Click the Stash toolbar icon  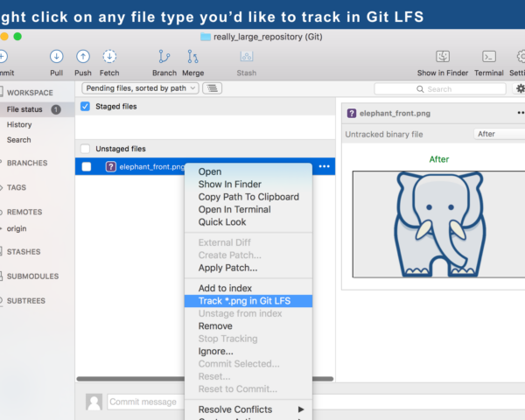pos(246,57)
